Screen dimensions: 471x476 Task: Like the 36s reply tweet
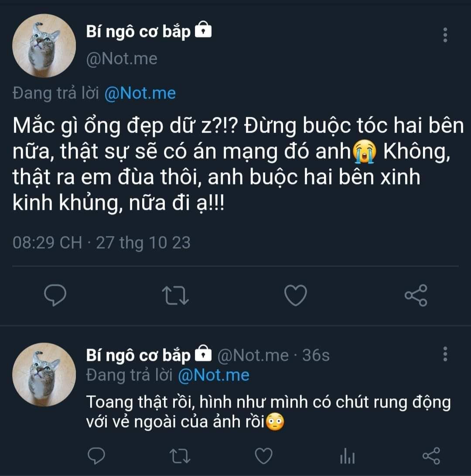pyautogui.click(x=263, y=456)
